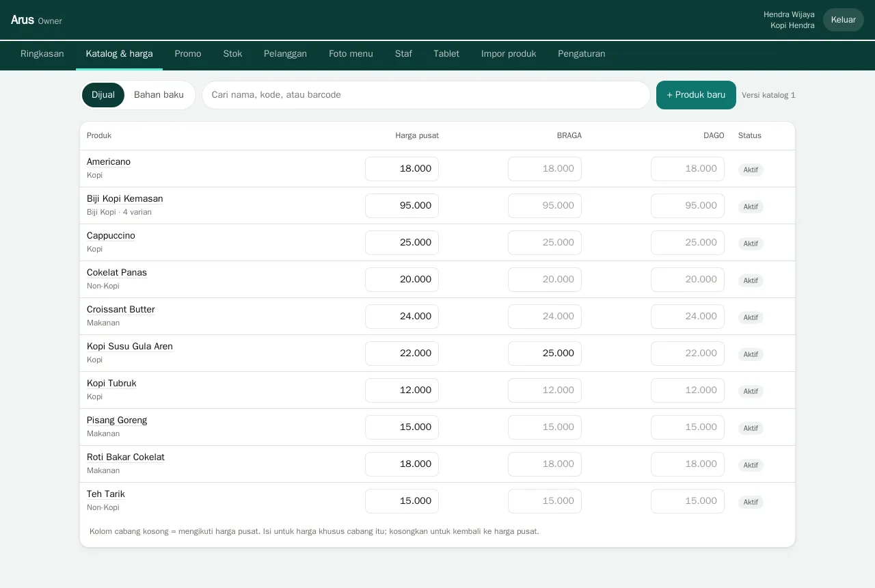875x588 pixels.
Task: Open the Impor produk tab
Action: click(x=509, y=54)
